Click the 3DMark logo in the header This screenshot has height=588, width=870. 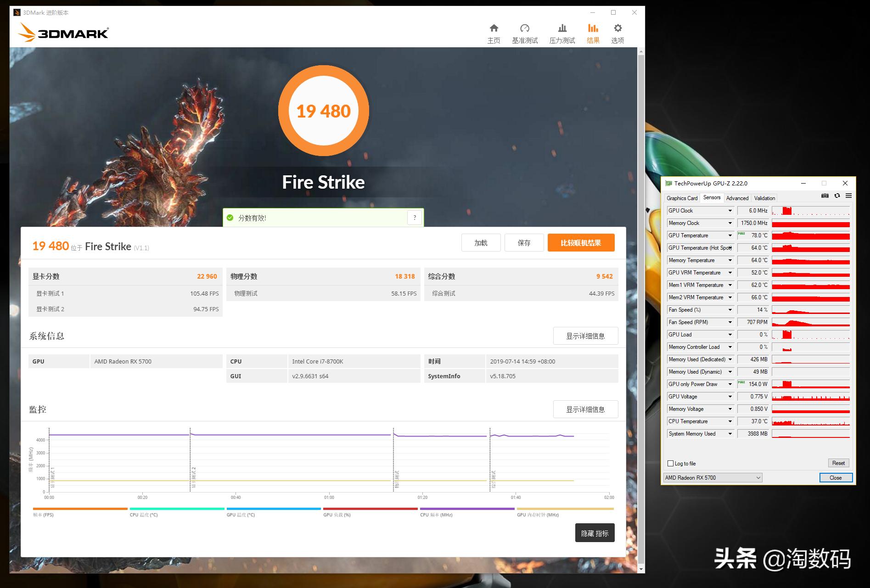pos(63,33)
